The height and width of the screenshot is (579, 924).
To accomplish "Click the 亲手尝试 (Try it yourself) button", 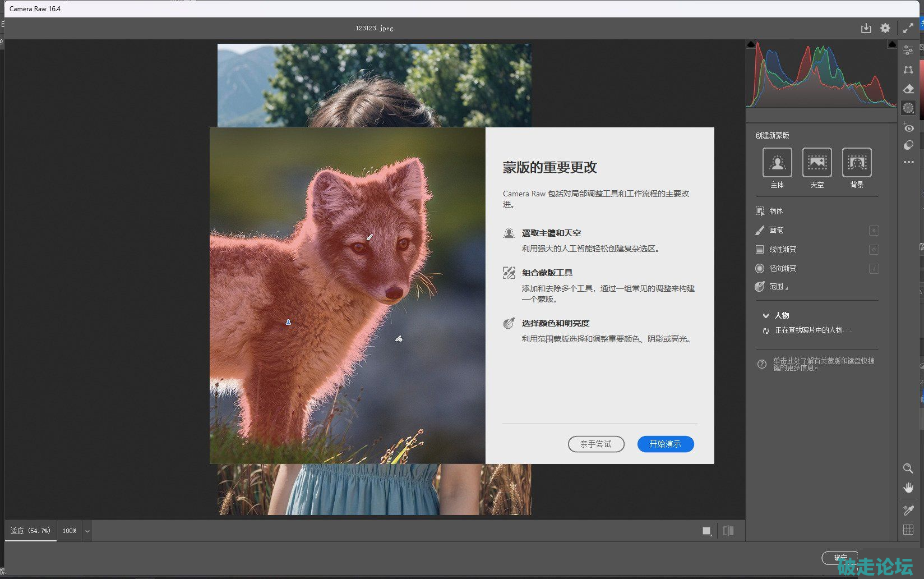I will 596,444.
